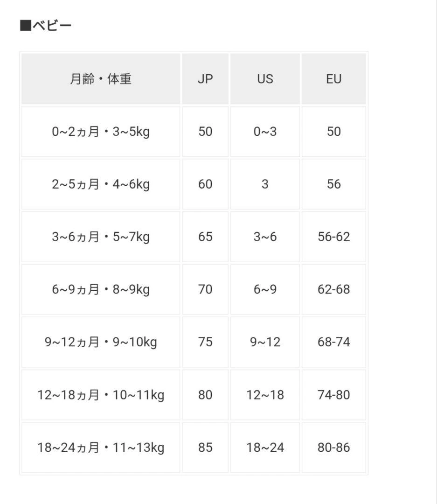Click JP size 85 cell

[205, 448]
